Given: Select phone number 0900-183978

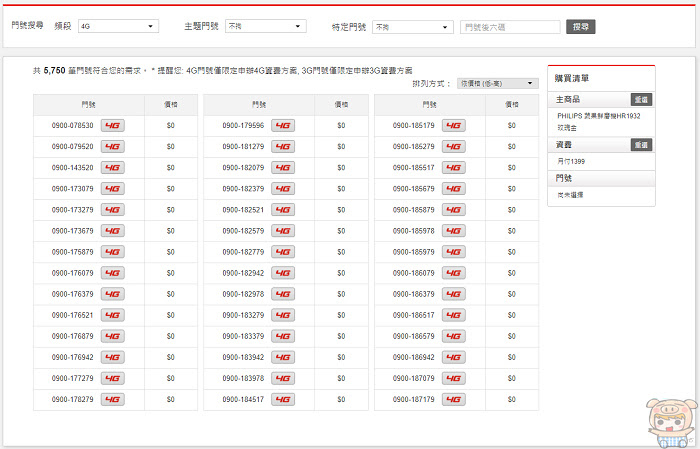Looking at the screenshot, I should coord(243,378).
